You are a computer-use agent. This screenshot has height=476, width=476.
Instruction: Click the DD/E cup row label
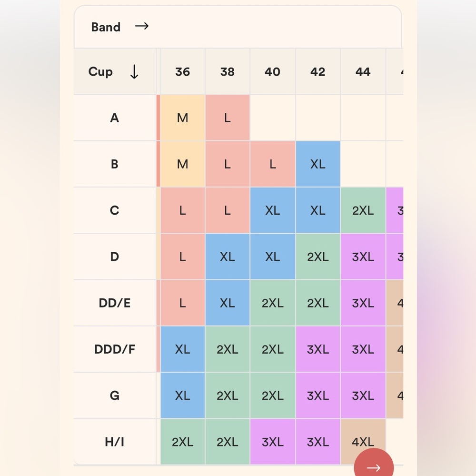click(114, 303)
